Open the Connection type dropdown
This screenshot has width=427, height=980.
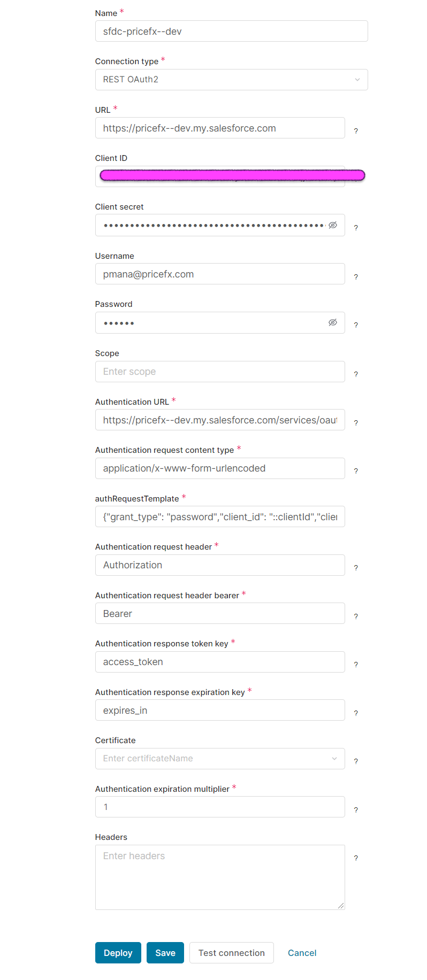(x=232, y=80)
